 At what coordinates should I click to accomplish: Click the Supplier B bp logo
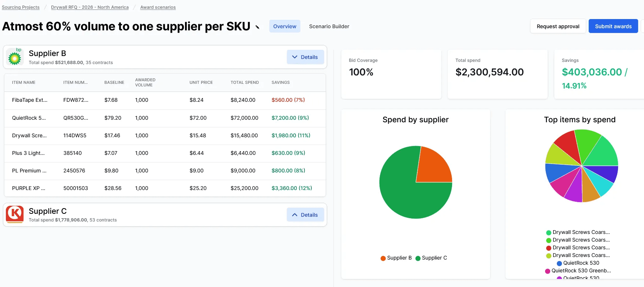click(x=15, y=57)
